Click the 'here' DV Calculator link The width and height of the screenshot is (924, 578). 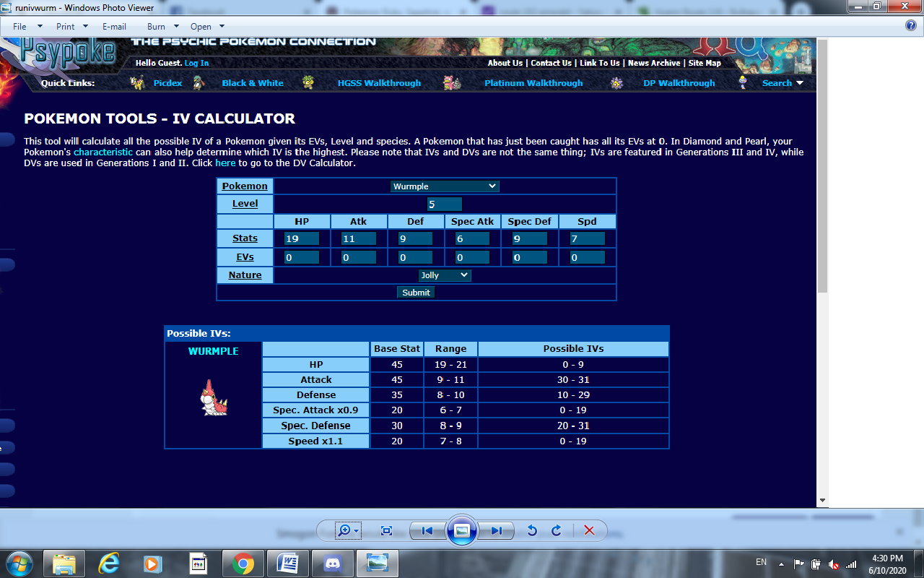[x=225, y=163]
